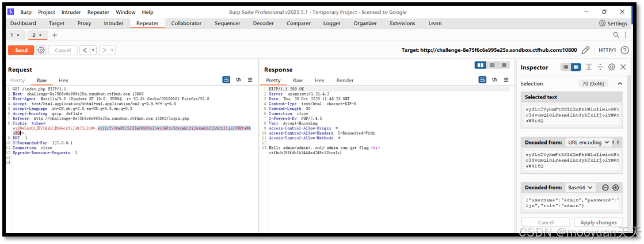Viewport: 644px width, 244px height.
Task: Switch protocol via HTTP/1 label
Action: click(607, 50)
